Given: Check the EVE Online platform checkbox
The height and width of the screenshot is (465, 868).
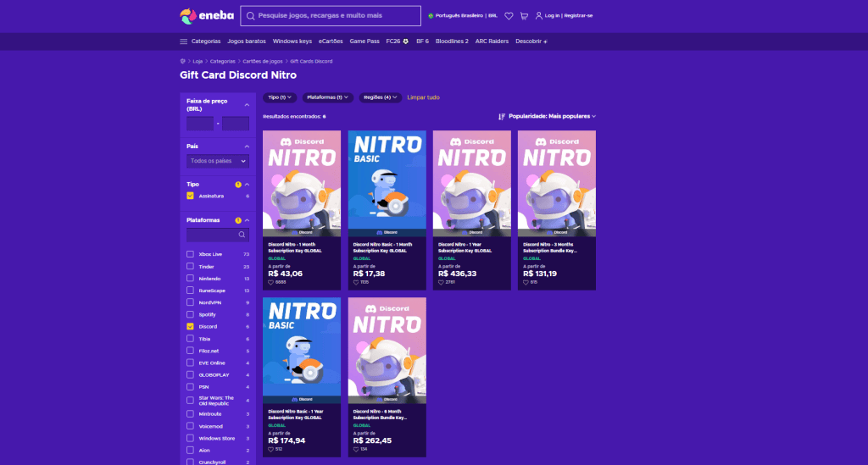Looking at the screenshot, I should coord(190,363).
